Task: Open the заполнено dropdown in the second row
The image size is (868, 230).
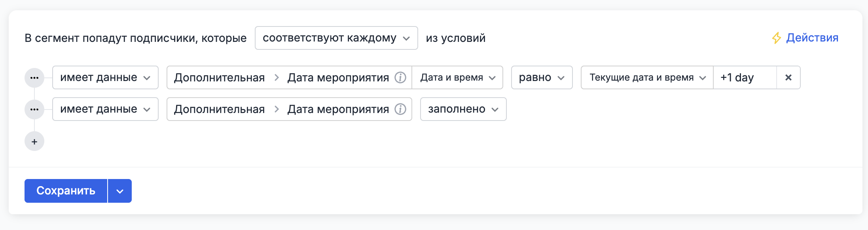Action: click(463, 109)
